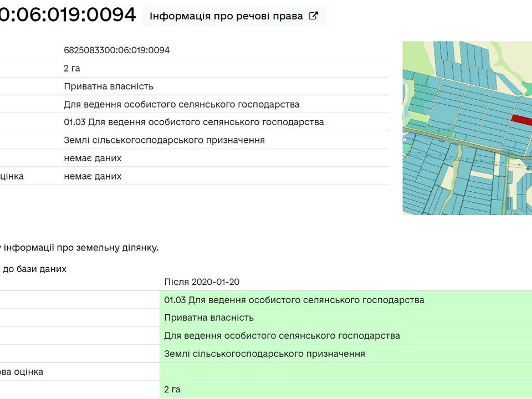This screenshot has height=399, width=532.
Task: Click top table row starting with "01.03 Для ведення"
Action: (x=193, y=122)
